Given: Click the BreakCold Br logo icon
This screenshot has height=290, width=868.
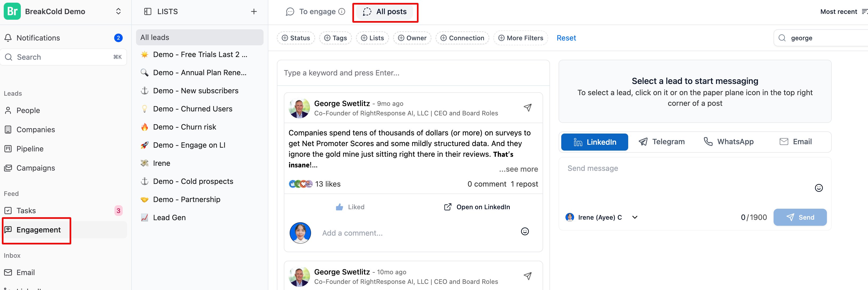Looking at the screenshot, I should pos(12,11).
